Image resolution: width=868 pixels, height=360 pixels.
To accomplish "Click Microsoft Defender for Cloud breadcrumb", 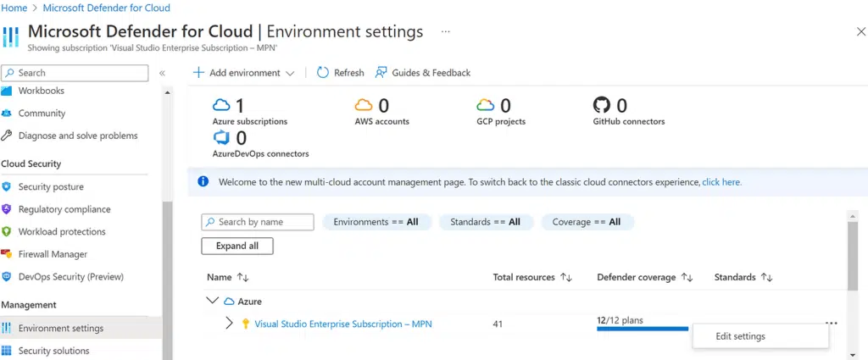I will tap(106, 8).
